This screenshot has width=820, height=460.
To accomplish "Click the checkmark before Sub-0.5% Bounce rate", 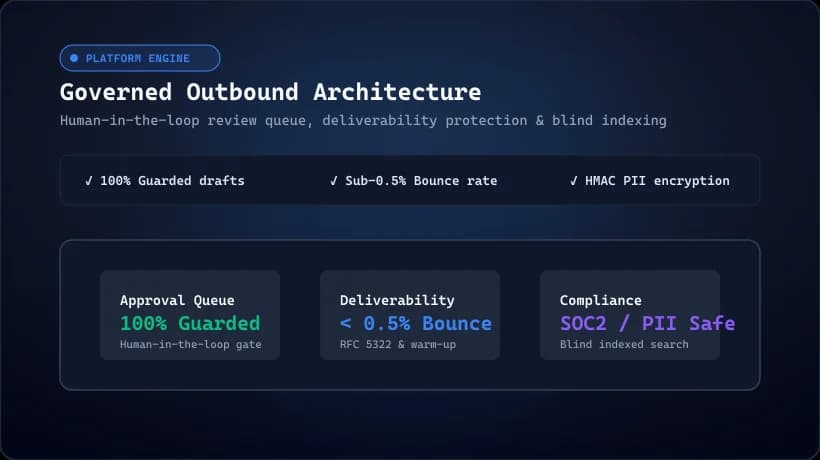I will coord(334,181).
